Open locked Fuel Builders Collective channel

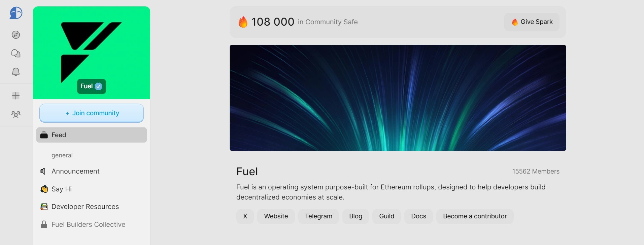[88, 224]
